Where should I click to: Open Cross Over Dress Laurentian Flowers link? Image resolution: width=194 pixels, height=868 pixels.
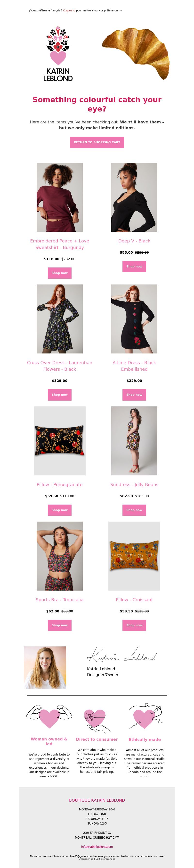click(x=59, y=366)
